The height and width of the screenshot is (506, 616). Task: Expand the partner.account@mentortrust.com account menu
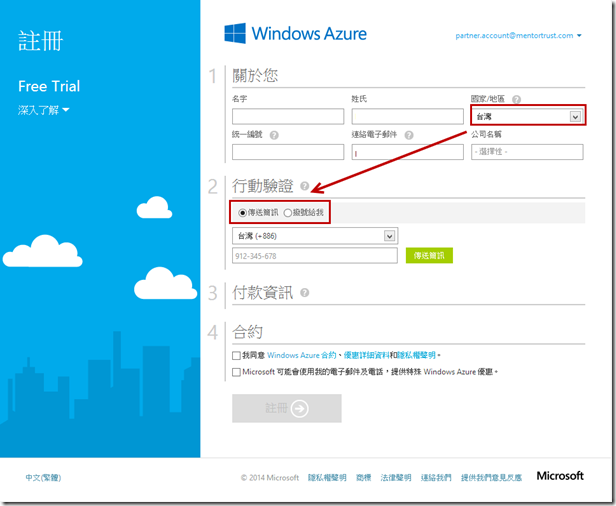(518, 36)
